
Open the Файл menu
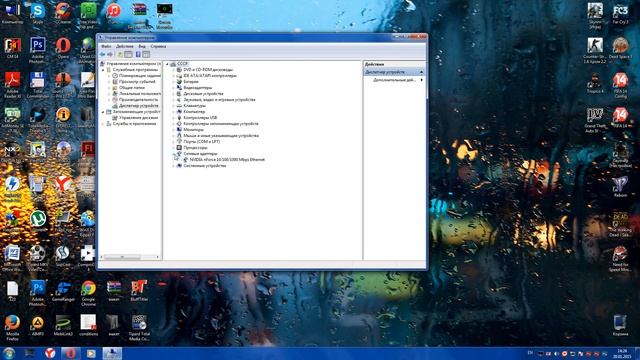(106, 47)
